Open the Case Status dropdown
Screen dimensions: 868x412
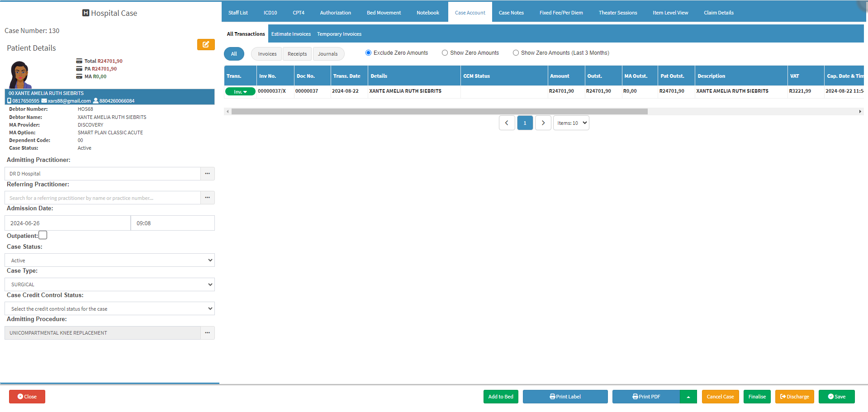(109, 260)
